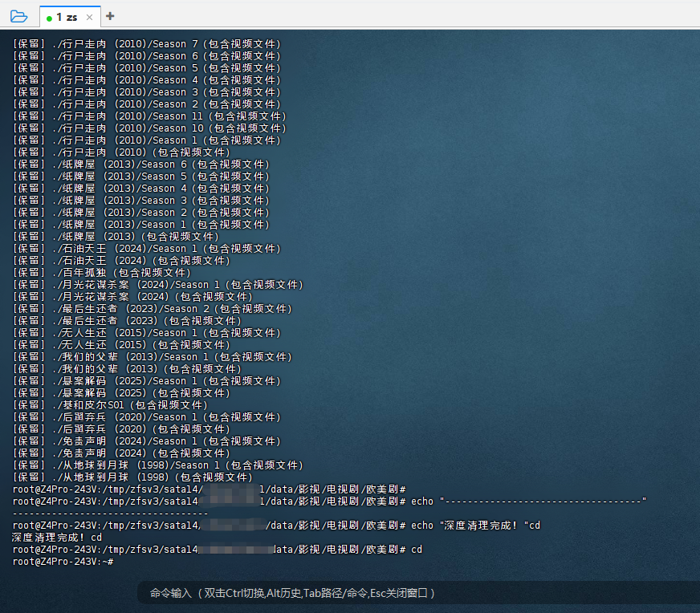Click the 我们的父辈 (2013)/Season 1 line
The image size is (700, 613).
tap(153, 357)
